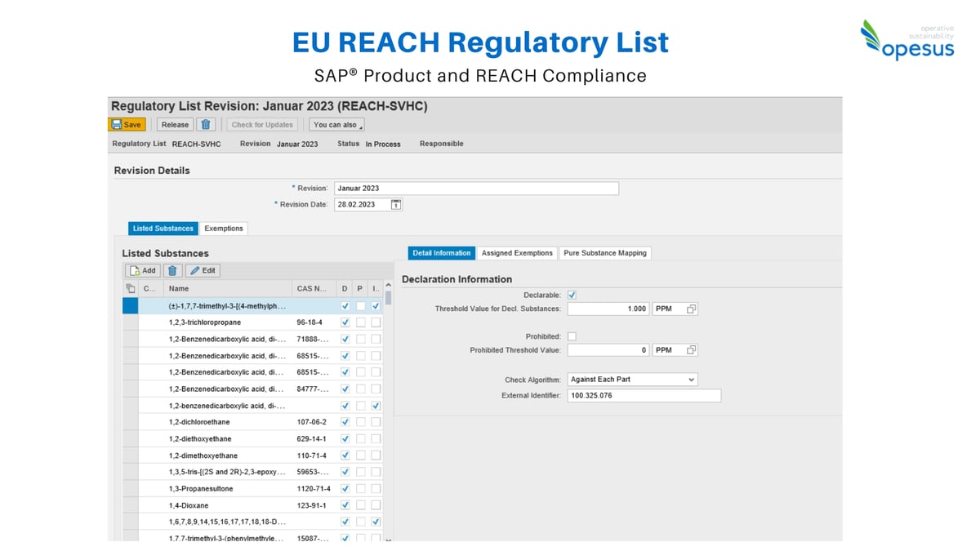The height and width of the screenshot is (551, 980).
Task: Open the Assigned Exemptions tab
Action: 517,253
